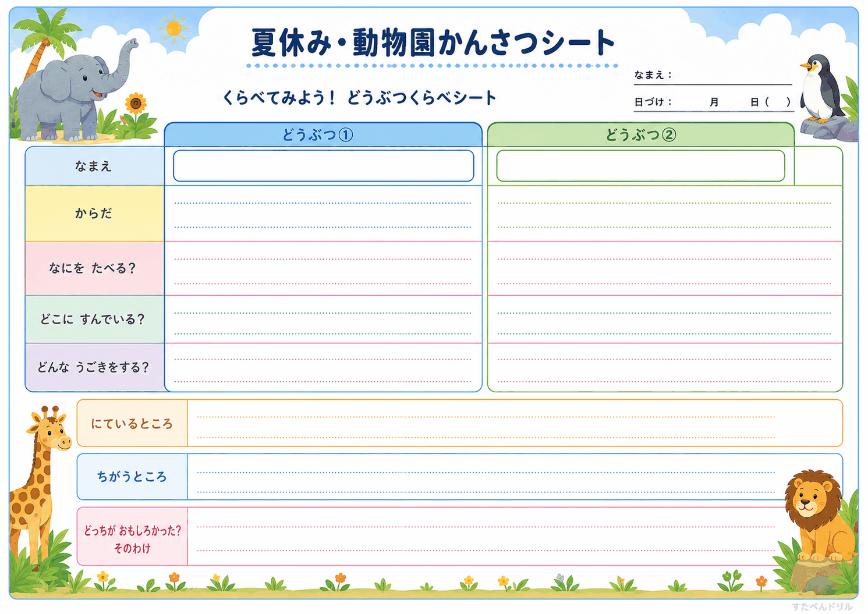Click the 日づけ: date line
Screen dimensions: 868x614
(713, 102)
